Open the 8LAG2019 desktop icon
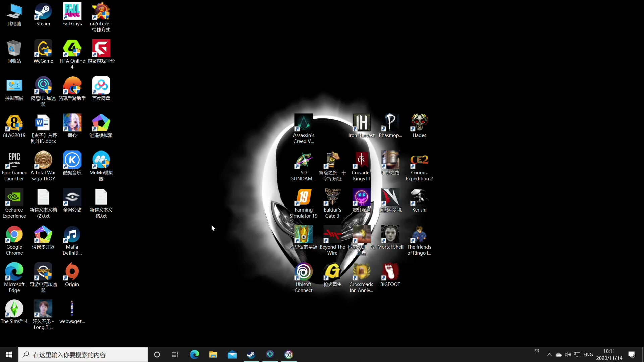Viewport: 644px width, 362px height. [14, 126]
